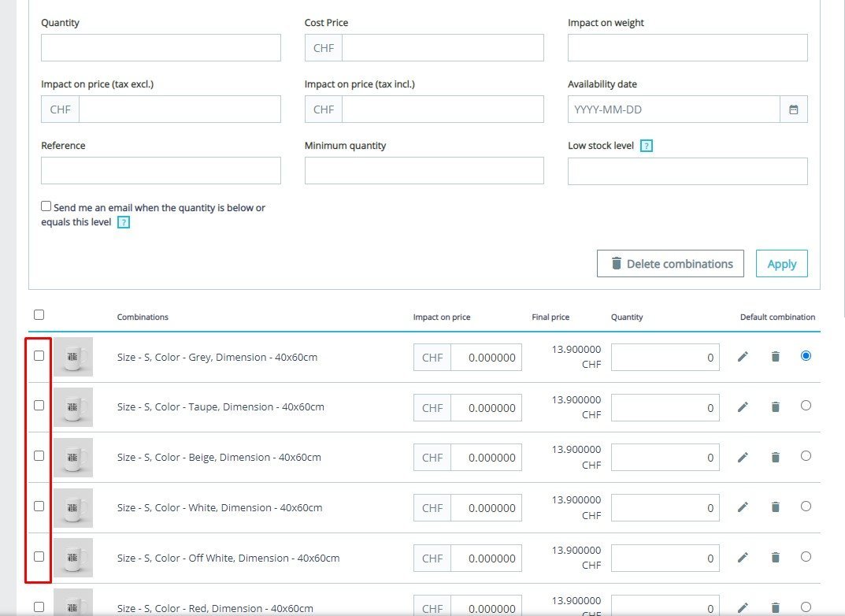Click the Grey combination mug thumbnail
The height and width of the screenshot is (616, 845).
click(x=73, y=357)
